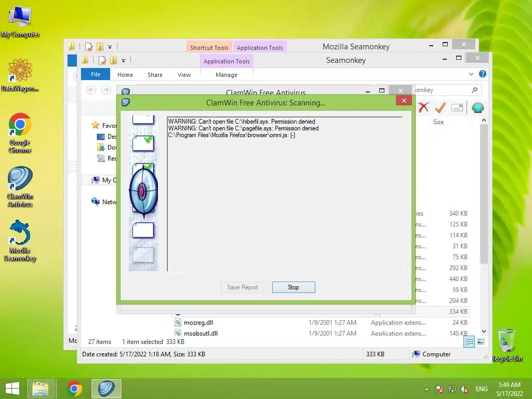Show hidden system tray icons

click(x=427, y=389)
